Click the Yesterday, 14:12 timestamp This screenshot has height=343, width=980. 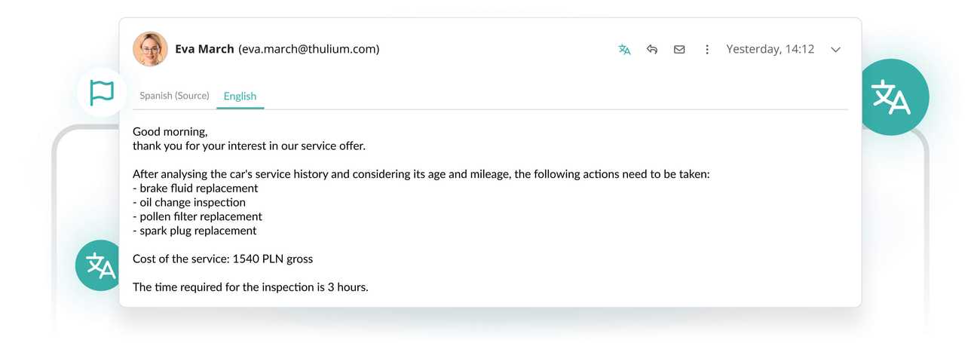point(770,49)
